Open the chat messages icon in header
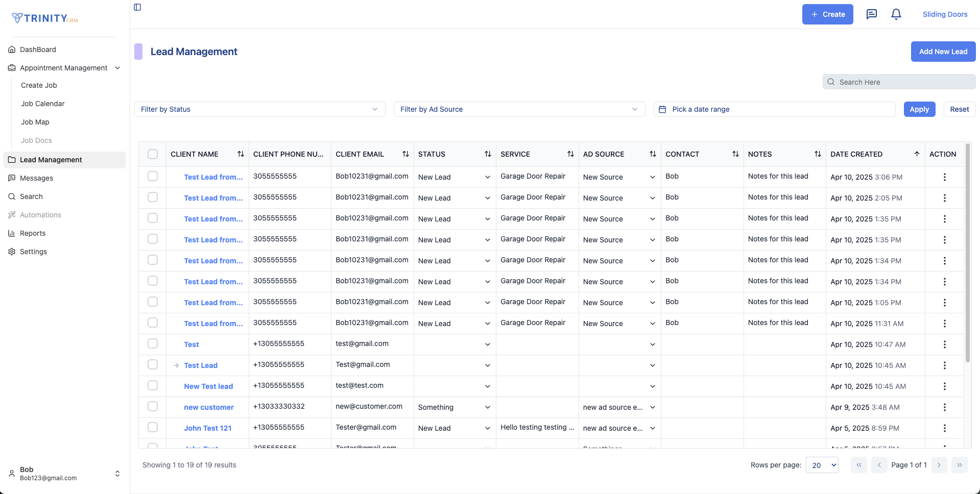 [x=872, y=14]
